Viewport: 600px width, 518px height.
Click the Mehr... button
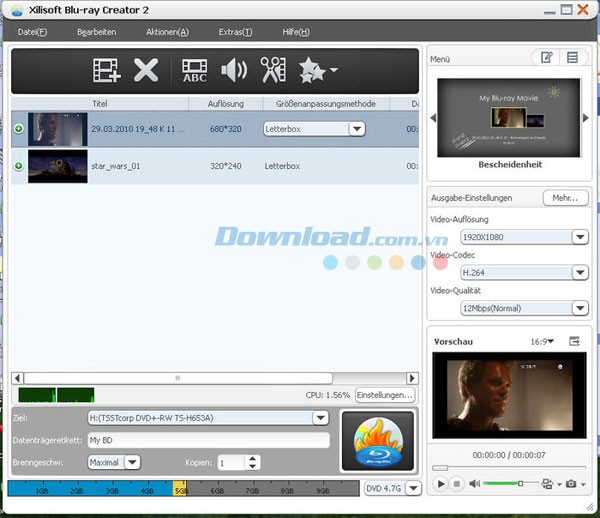tap(565, 198)
